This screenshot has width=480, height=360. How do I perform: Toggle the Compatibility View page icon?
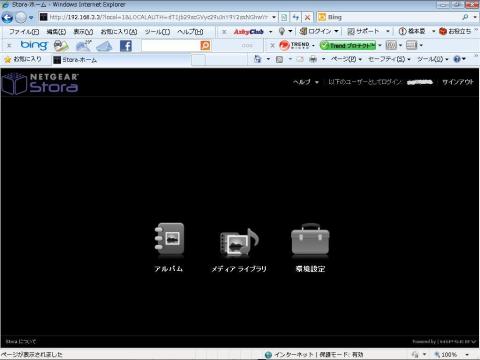284,17
